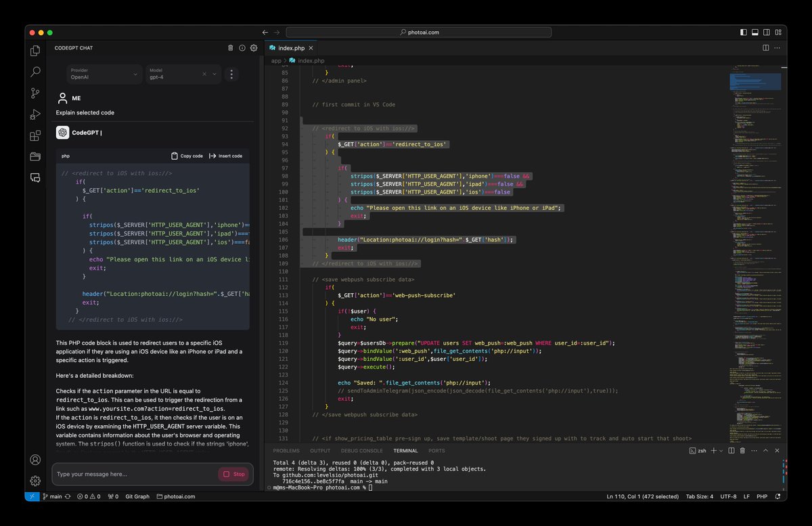The width and height of the screenshot is (812, 526).
Task: Open terminal panel ellipsis menu
Action: (754, 450)
